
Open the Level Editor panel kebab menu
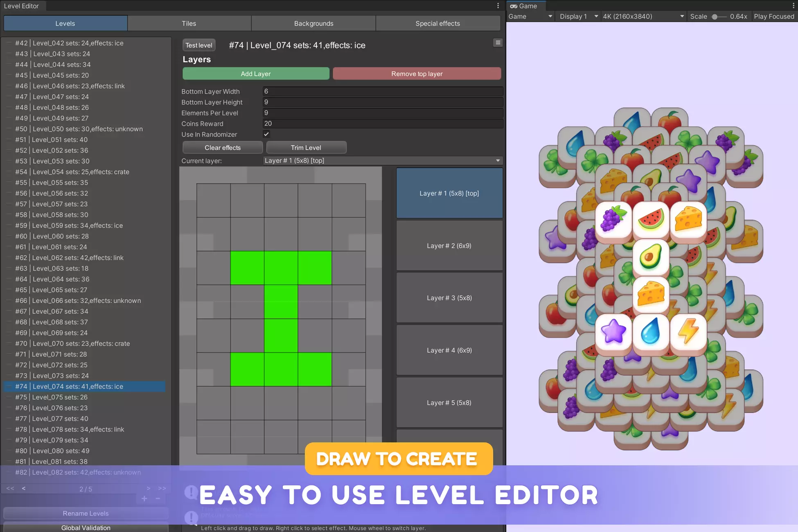[498, 6]
